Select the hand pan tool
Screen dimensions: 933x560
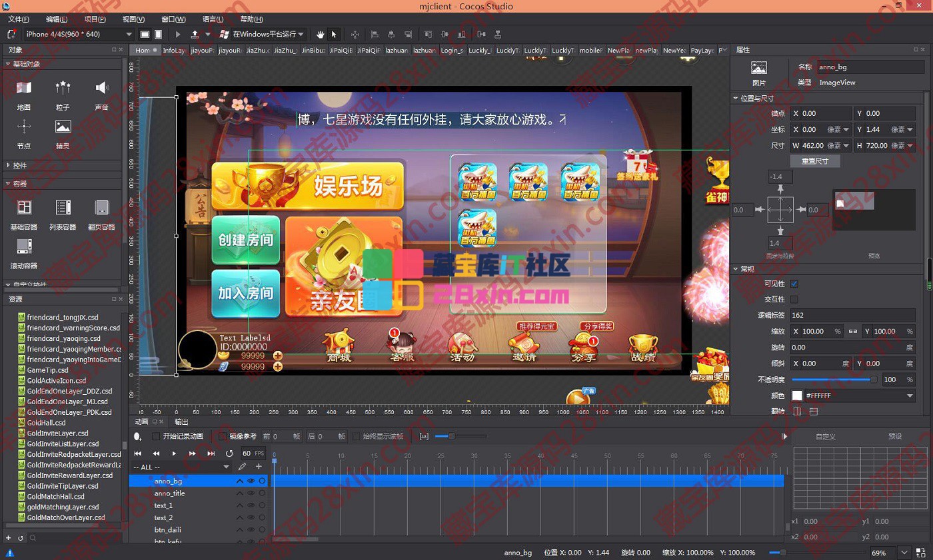[321, 34]
